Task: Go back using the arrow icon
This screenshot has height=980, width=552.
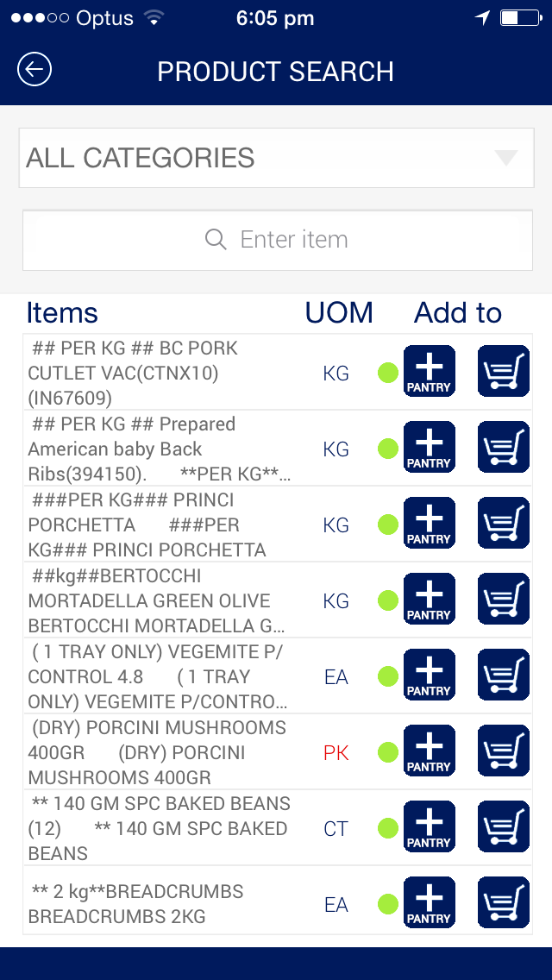Action: (x=34, y=70)
